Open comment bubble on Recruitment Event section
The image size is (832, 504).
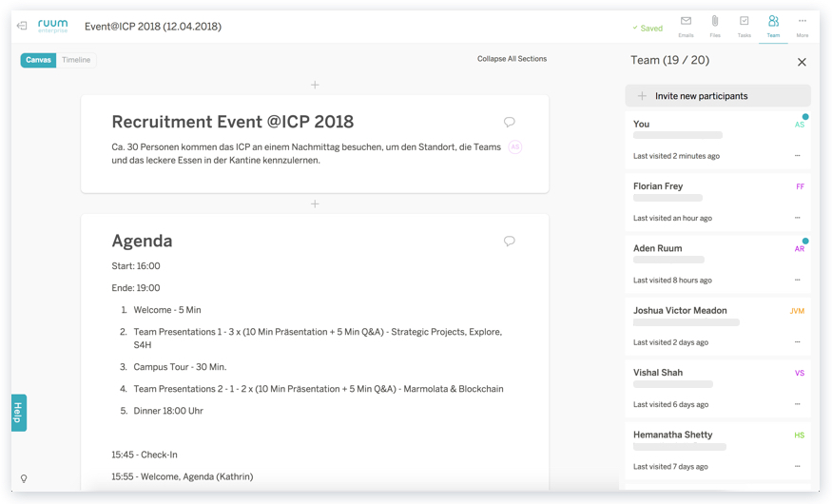point(510,122)
